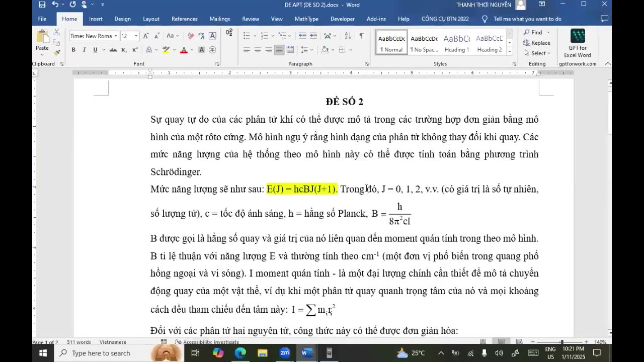The width and height of the screenshot is (644, 362).
Task: Switch to Read Mode view
Action: coord(483,342)
